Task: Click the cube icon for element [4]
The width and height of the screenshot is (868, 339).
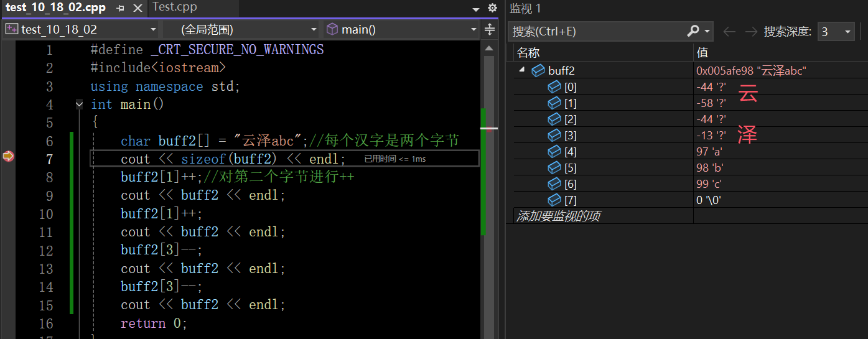Action: (x=554, y=152)
